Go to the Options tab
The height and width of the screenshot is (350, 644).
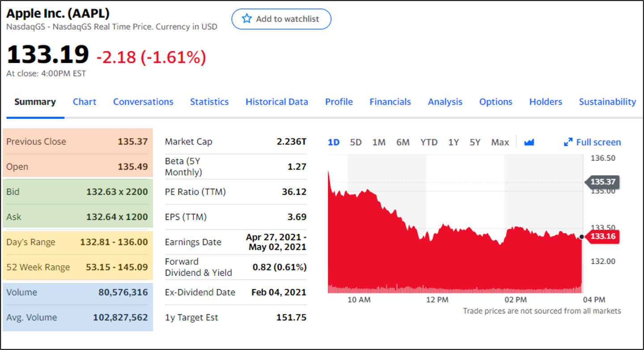point(496,102)
